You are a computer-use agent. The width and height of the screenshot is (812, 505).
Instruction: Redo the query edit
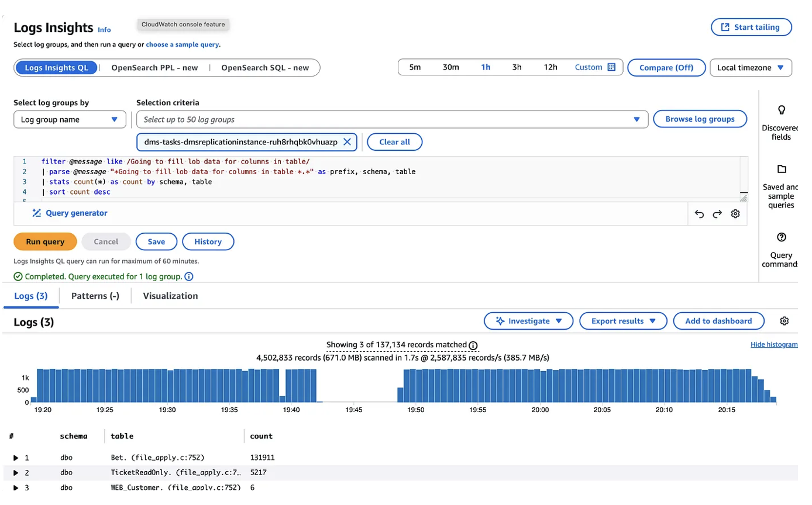[x=718, y=214]
